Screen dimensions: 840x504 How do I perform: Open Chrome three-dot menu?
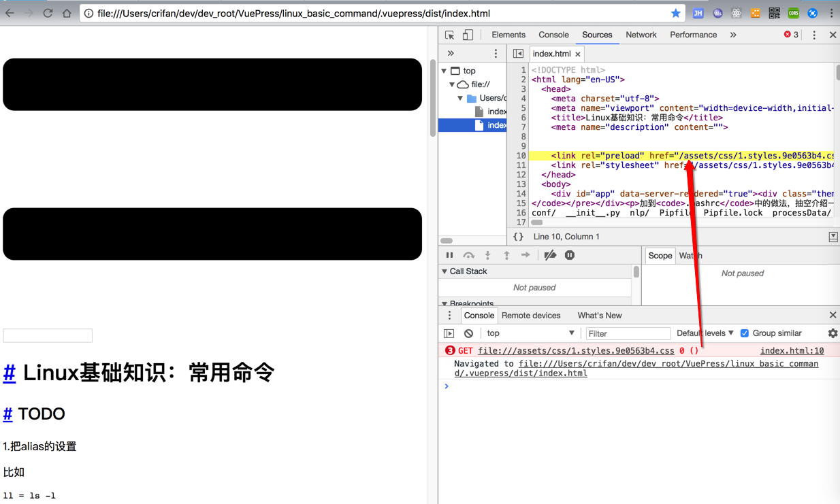pos(831,13)
